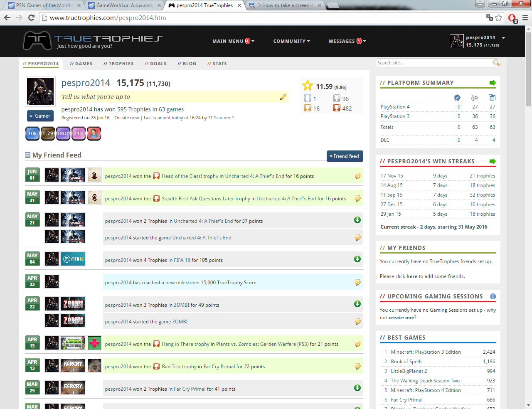
Task: Click the 10k milestone badge icon
Action: 32,133
